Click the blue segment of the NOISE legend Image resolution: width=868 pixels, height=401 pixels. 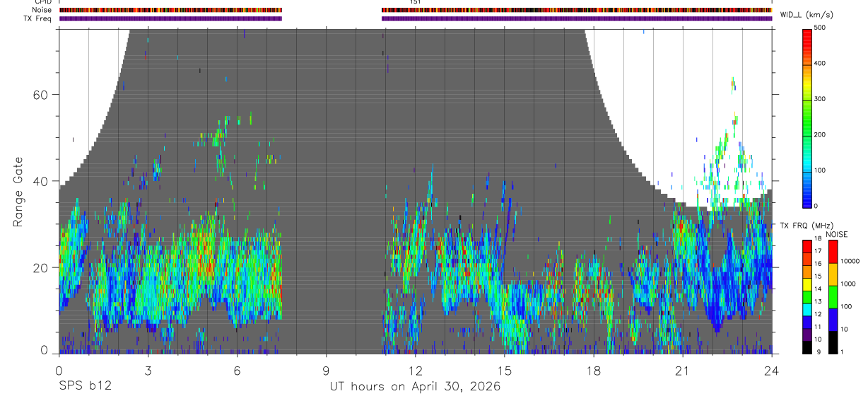(833, 319)
